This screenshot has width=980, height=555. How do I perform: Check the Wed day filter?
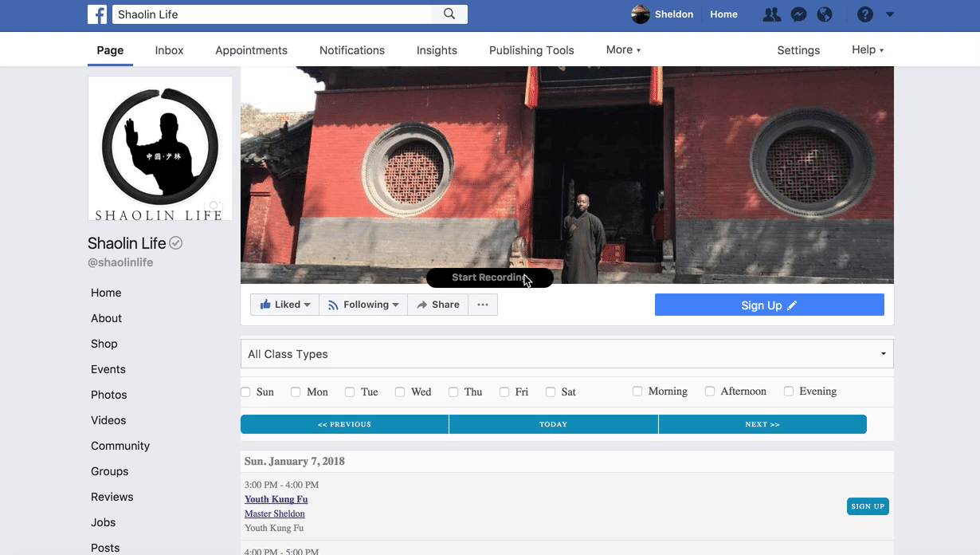tap(400, 392)
